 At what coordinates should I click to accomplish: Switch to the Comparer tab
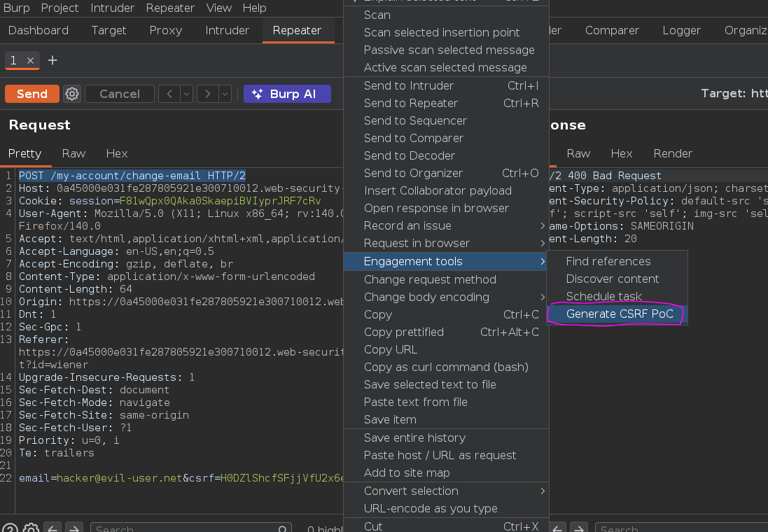click(x=612, y=30)
